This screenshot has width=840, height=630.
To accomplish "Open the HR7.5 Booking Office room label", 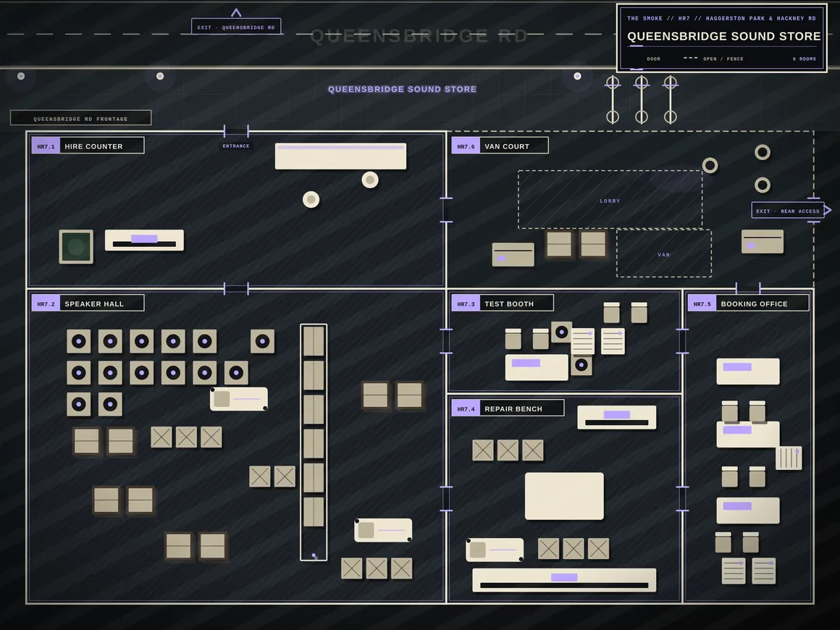I will point(748,303).
